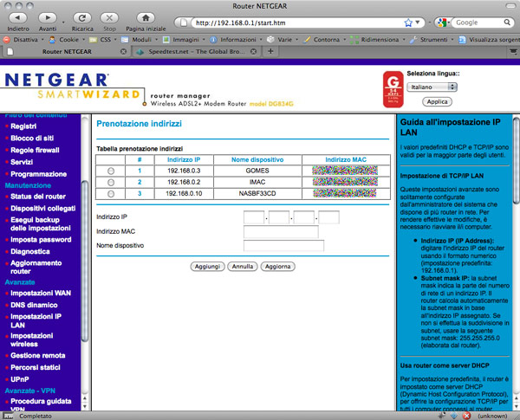This screenshot has height=420, width=520.
Task: Expand the Cookie dropdown menu
Action: tap(83, 40)
